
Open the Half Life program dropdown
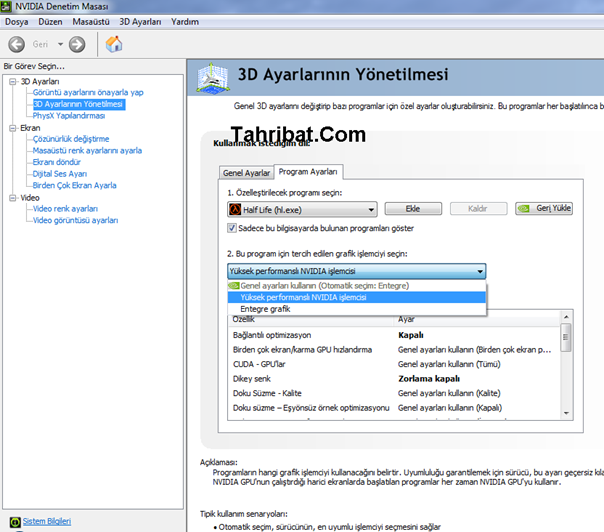[x=370, y=209]
